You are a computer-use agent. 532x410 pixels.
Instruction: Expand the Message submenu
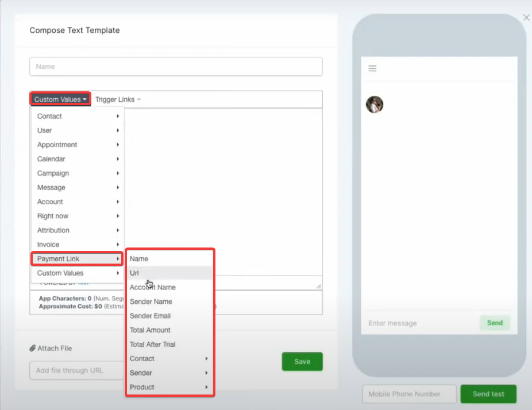pyautogui.click(x=78, y=187)
